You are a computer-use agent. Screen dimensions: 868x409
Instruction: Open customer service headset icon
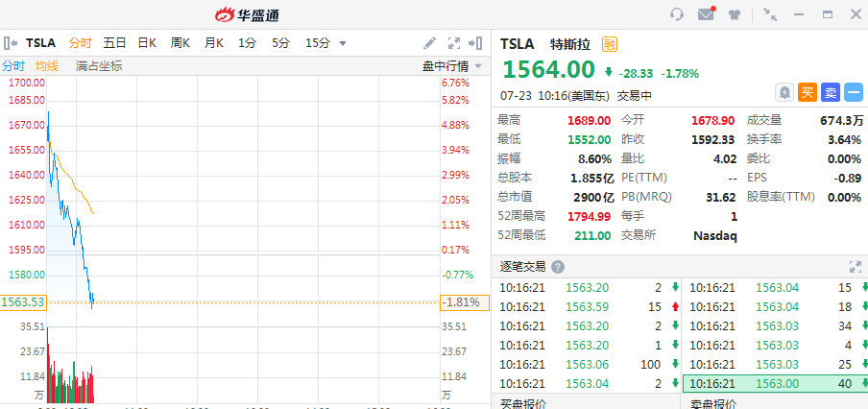[x=677, y=14]
